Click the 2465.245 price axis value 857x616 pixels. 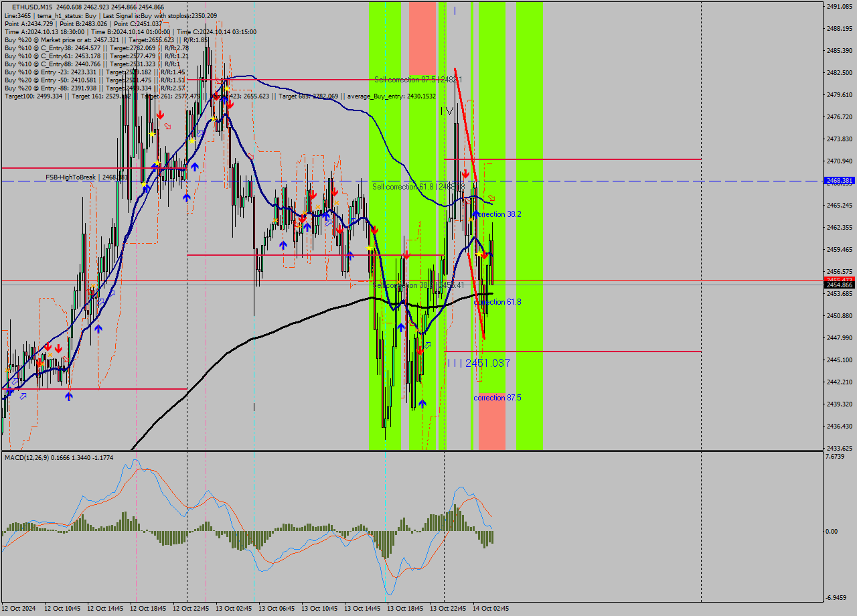[x=840, y=205]
